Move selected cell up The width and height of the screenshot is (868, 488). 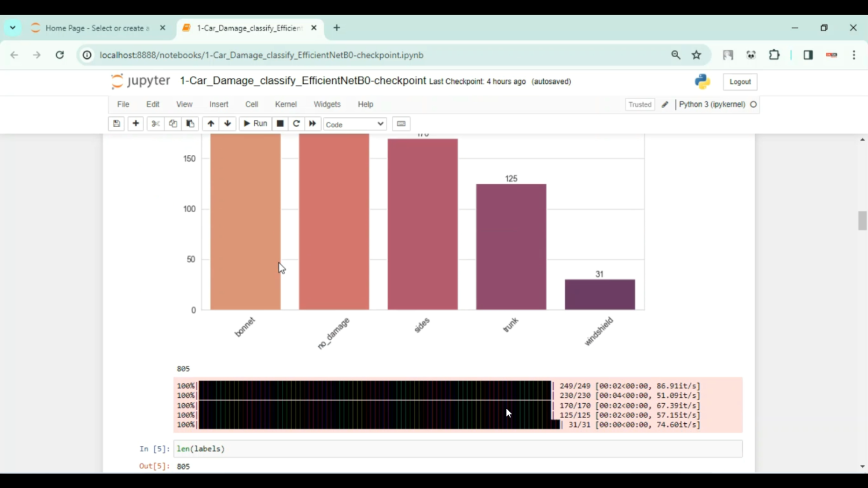point(210,123)
